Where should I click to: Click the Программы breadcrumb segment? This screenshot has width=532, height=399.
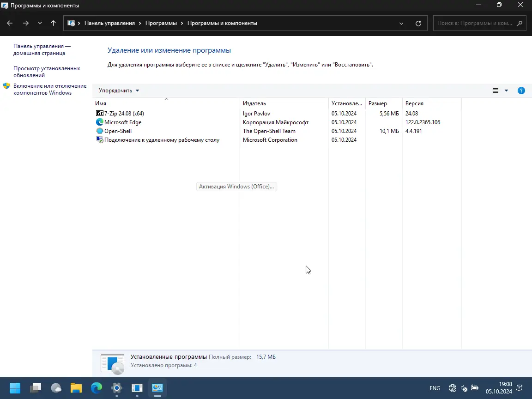[161, 23]
